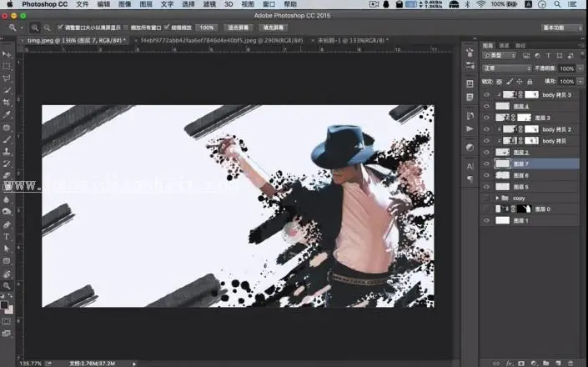This screenshot has width=588, height=367.
Task: Click lock all padlock icon
Action: (530, 82)
